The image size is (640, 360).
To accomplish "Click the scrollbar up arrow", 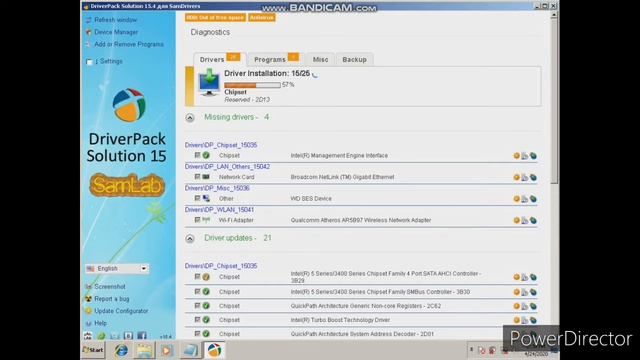I will (x=554, y=15).
